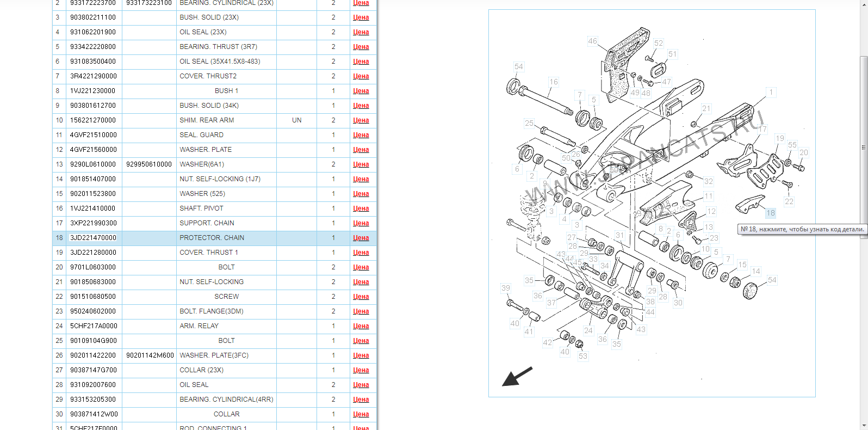This screenshot has height=430, width=868.
Task: Select alternate part number 90201142M600
Action: (x=150, y=355)
